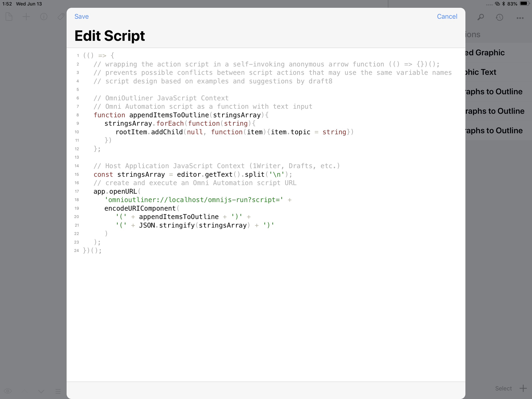Click comment 'create and execute an Omni Automation script URL'
Viewport: 532px width, 399px height.
click(195, 183)
